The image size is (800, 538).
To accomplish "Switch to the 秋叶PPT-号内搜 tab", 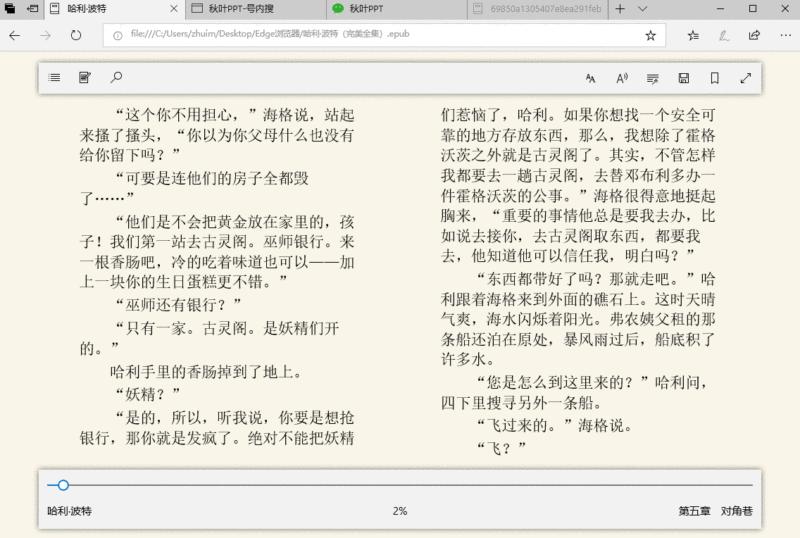I will click(x=256, y=9).
